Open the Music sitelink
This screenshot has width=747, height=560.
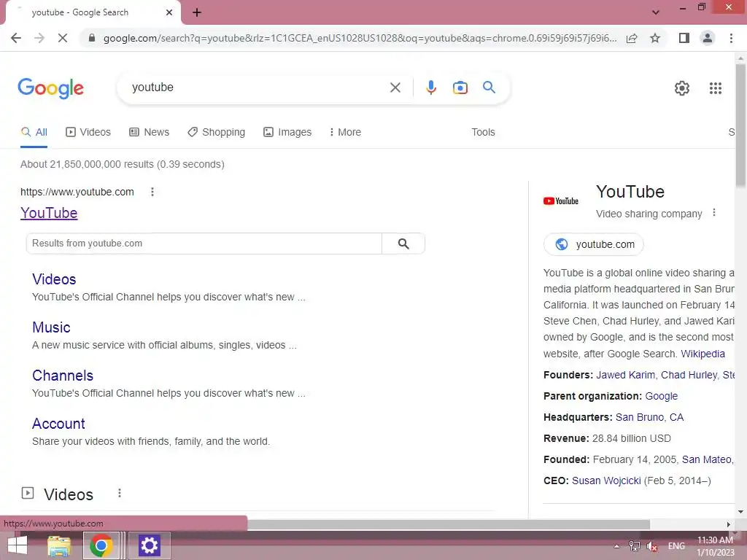51,327
